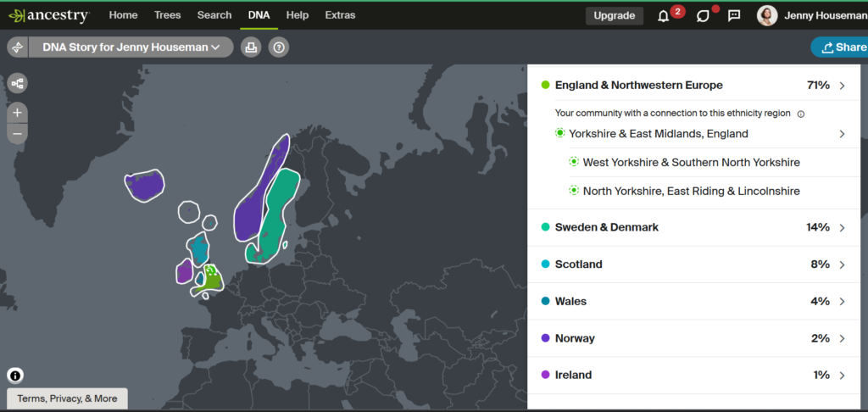Click the purple Norway color dot
Viewport: 868px width, 412px height.
tap(545, 338)
